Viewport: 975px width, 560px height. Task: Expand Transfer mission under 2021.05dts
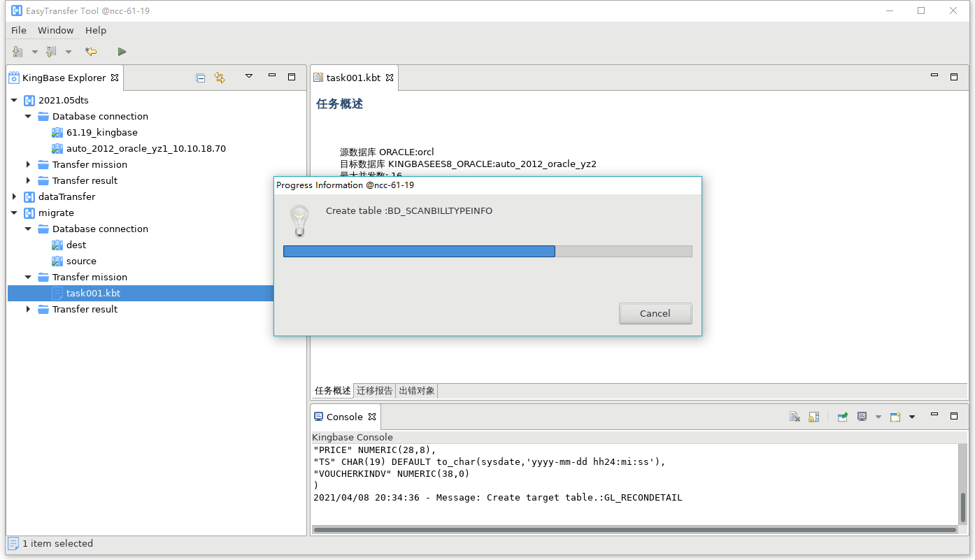[28, 165]
